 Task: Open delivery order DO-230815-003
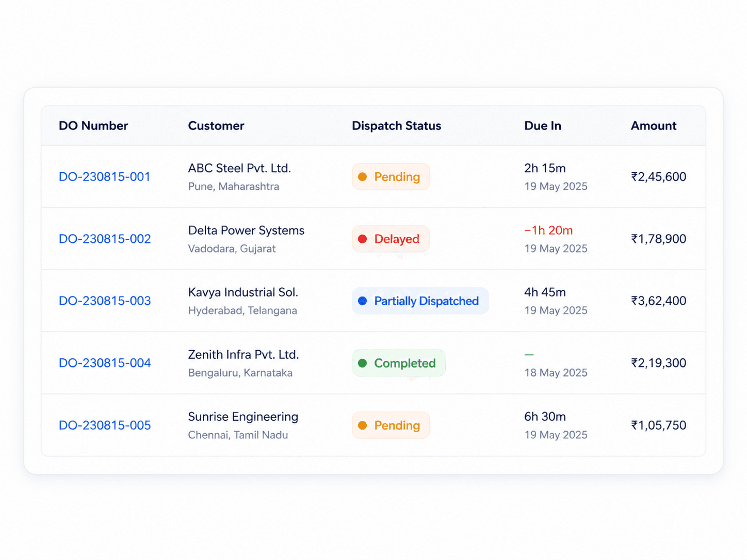pos(105,301)
